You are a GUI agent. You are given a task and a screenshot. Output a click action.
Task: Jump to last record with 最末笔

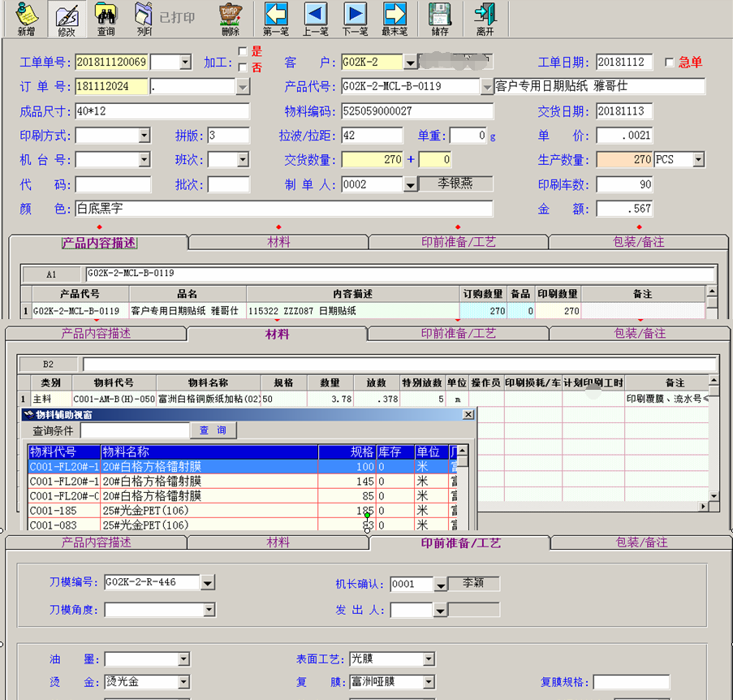coord(395,19)
